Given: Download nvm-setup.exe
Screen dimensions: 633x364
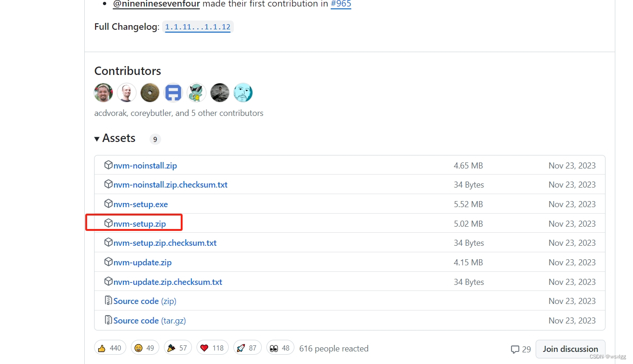Looking at the screenshot, I should point(141,204).
